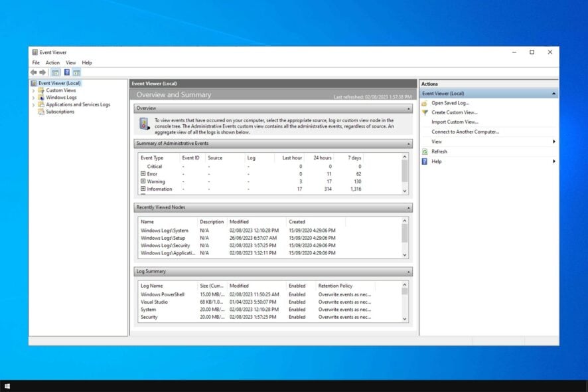Click the Back arrow toolbar icon
This screenshot has width=588, height=392.
tap(33, 72)
